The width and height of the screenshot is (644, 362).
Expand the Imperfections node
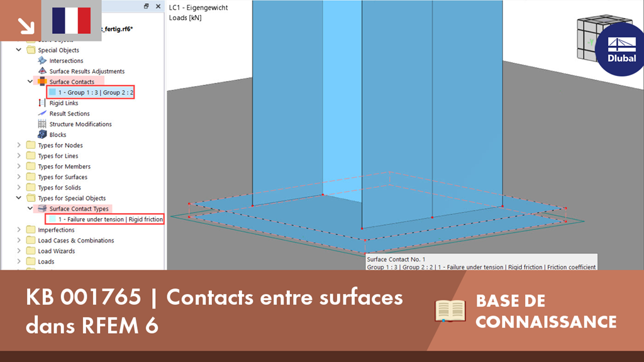click(19, 230)
